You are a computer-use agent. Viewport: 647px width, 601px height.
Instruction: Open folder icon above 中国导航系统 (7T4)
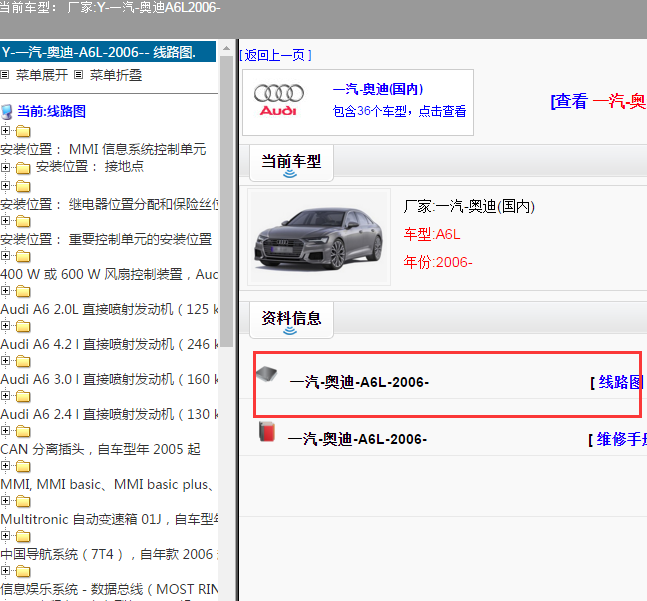pyautogui.click(x=23, y=537)
